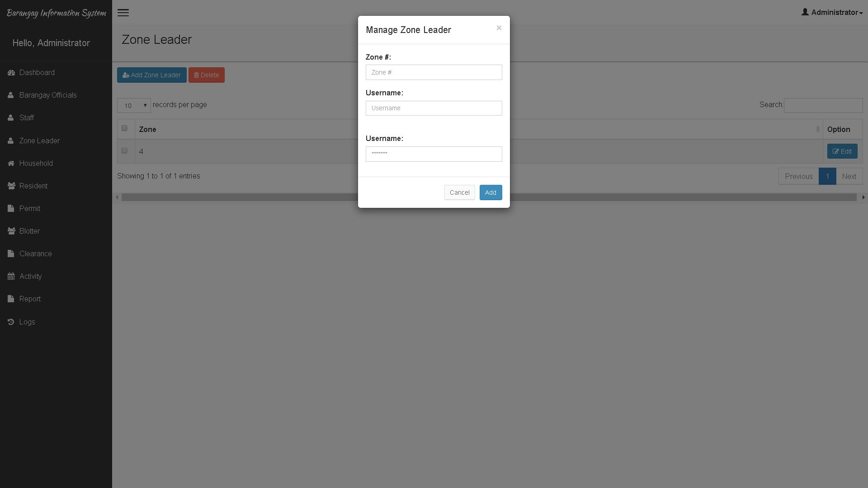
Task: Click the Add Zone Leader button
Action: [x=153, y=75]
